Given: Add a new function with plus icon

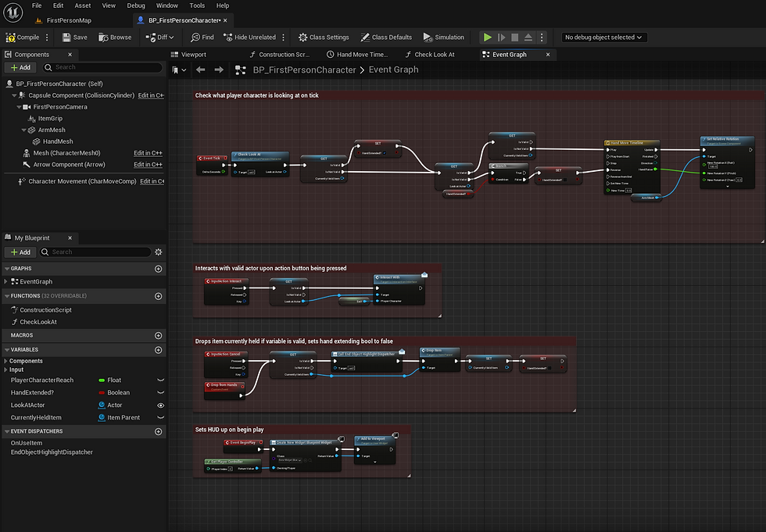Looking at the screenshot, I should 158,296.
